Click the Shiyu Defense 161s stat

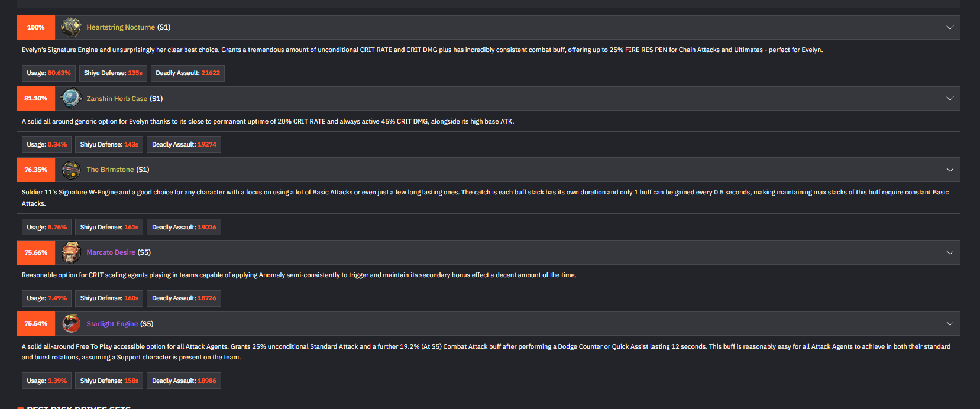tap(109, 227)
